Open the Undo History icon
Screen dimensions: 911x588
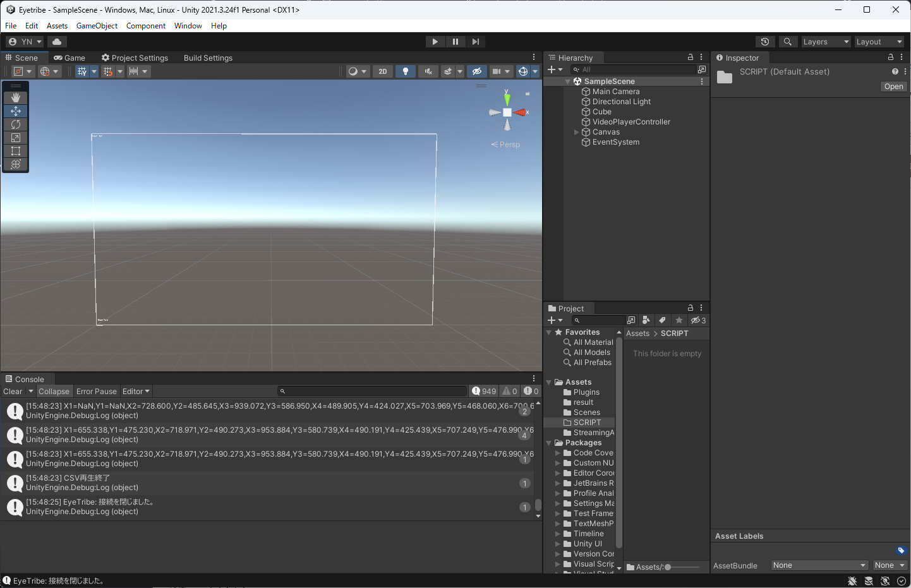(765, 42)
